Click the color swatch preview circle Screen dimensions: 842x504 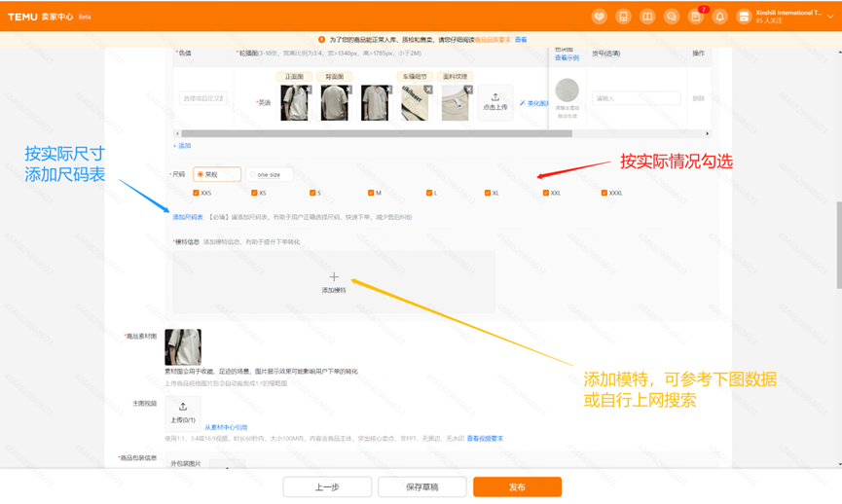pos(567,90)
